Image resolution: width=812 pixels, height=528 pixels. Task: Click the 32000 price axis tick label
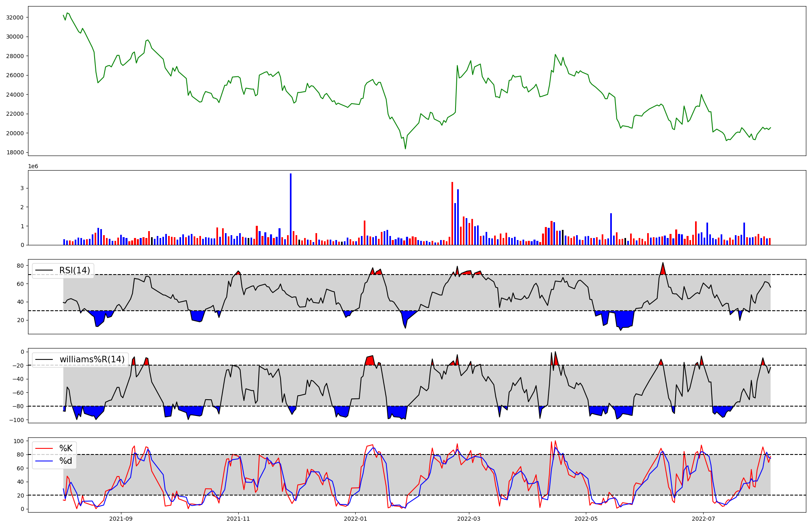pos(15,17)
